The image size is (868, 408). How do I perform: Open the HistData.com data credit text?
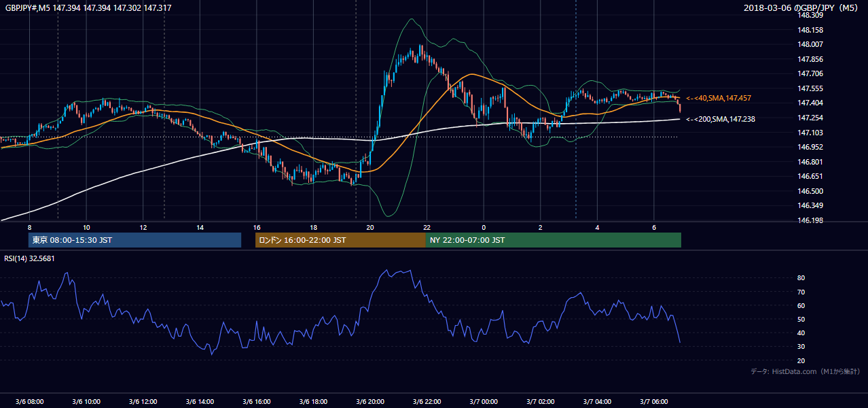806,371
